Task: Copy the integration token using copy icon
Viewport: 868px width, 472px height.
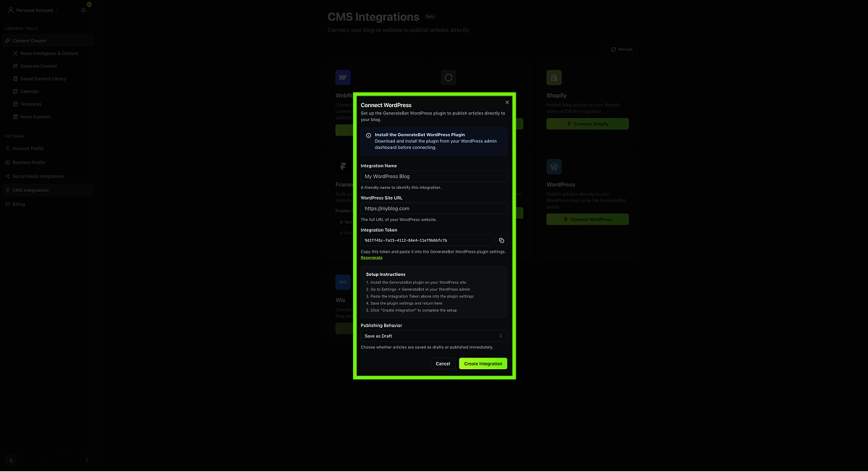Action: tap(501, 240)
